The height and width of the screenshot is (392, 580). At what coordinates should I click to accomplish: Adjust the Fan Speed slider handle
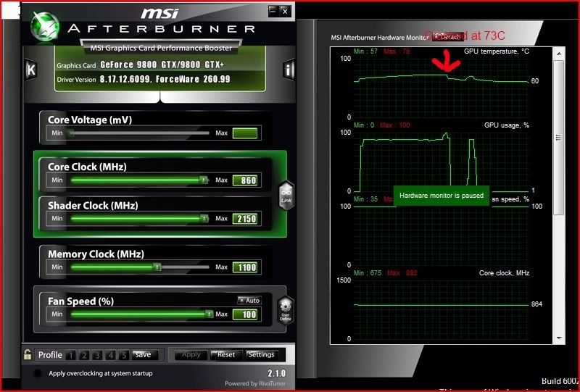[x=209, y=314]
